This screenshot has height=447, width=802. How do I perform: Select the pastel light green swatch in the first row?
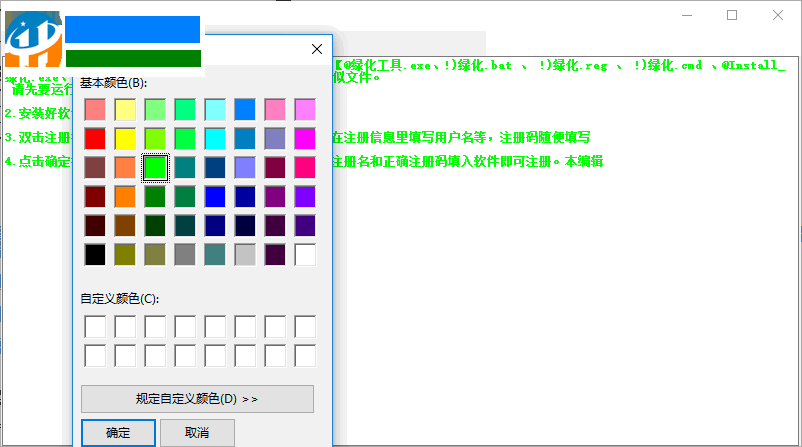(155, 110)
